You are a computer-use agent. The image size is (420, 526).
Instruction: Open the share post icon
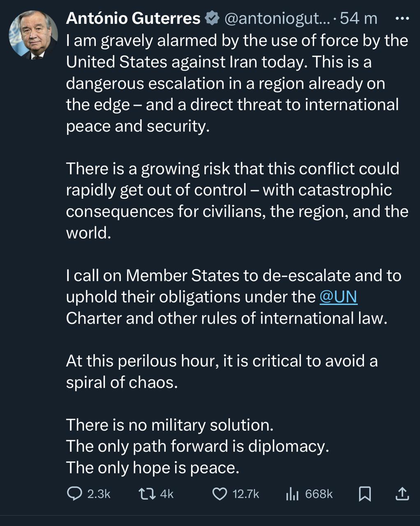pyautogui.click(x=402, y=494)
